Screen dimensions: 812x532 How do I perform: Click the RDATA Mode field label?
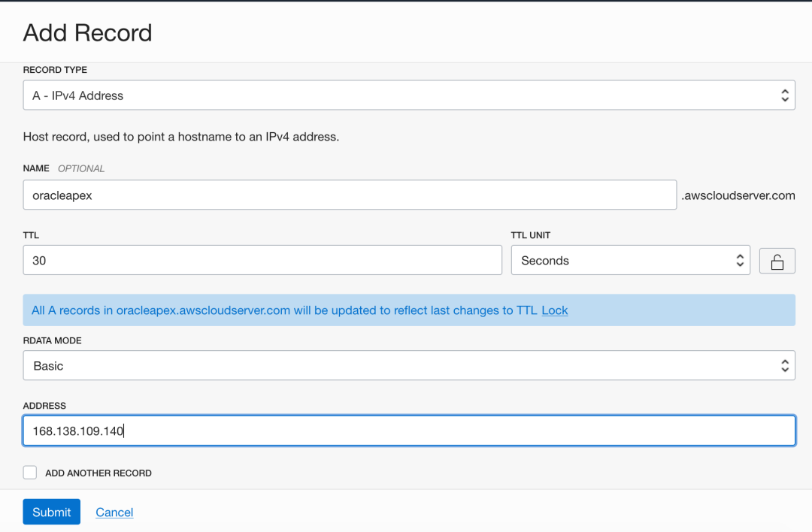pyautogui.click(x=52, y=340)
